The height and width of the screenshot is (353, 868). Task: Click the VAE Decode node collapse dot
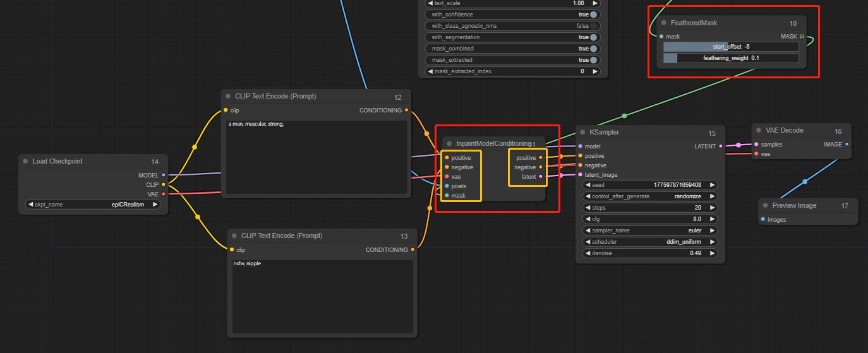click(x=758, y=131)
